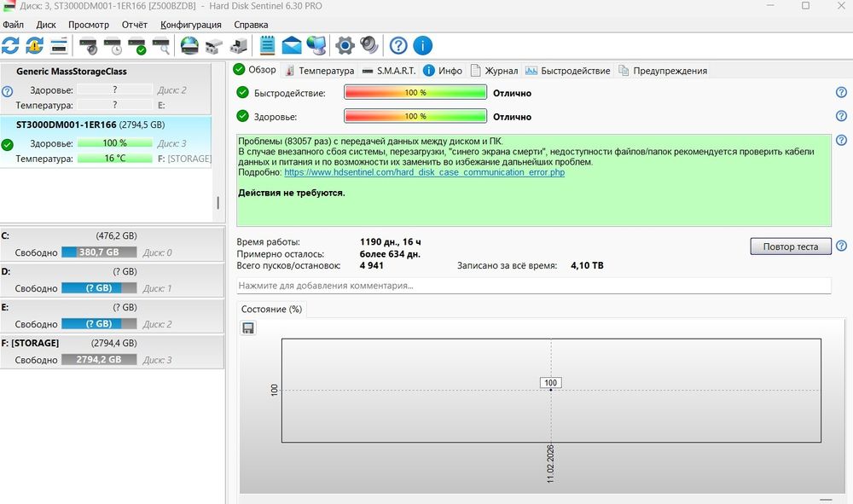
Task: Click the ST3000DM001 health 100 % bar in disk list
Action: point(115,143)
